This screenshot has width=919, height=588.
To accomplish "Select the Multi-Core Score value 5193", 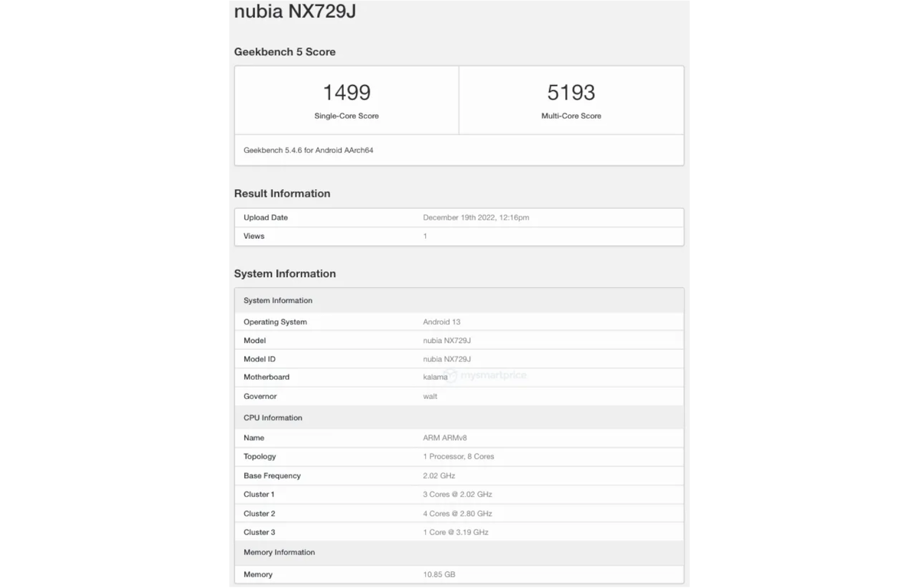I will pyautogui.click(x=571, y=92).
